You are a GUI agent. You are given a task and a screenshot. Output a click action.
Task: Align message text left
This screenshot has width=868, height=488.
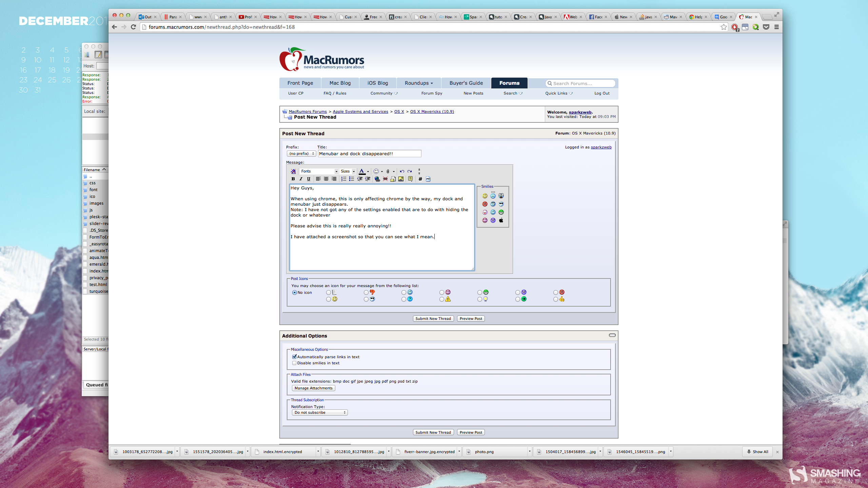click(x=318, y=179)
